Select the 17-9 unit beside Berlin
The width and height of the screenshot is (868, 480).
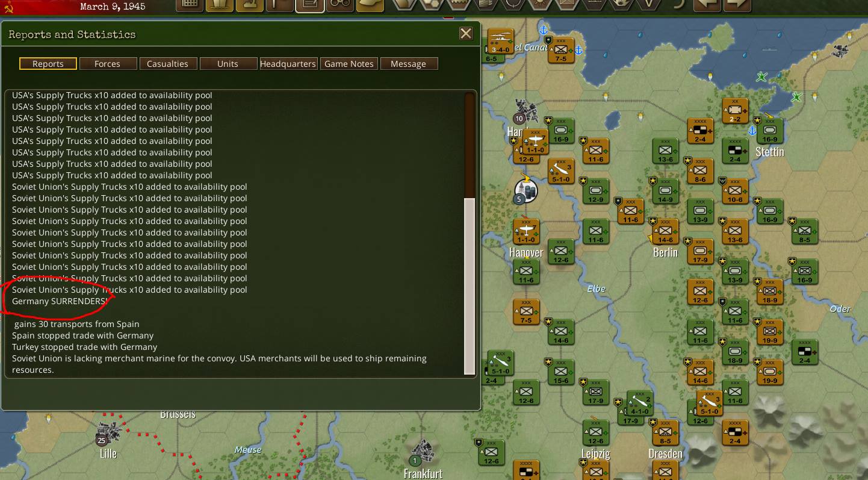pos(700,252)
